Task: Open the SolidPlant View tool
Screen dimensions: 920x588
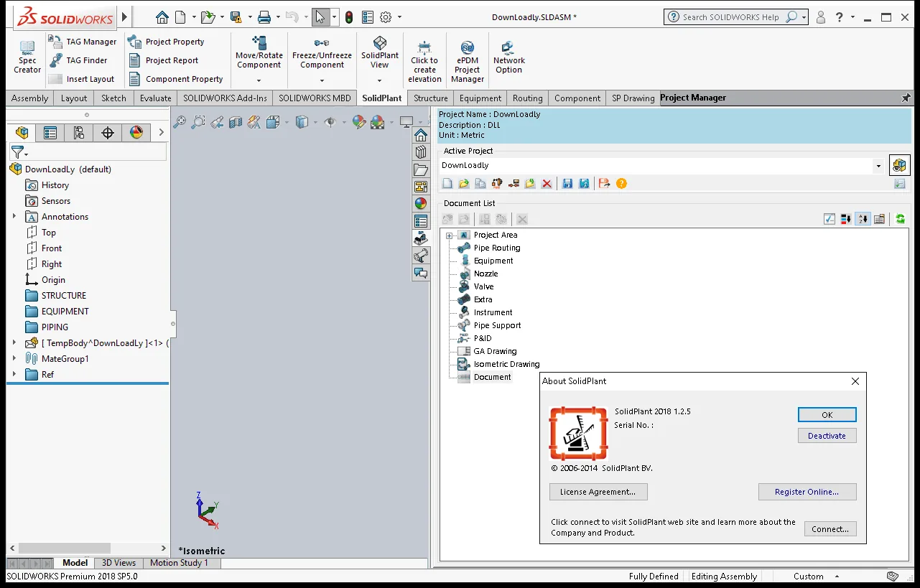Action: [x=380, y=52]
